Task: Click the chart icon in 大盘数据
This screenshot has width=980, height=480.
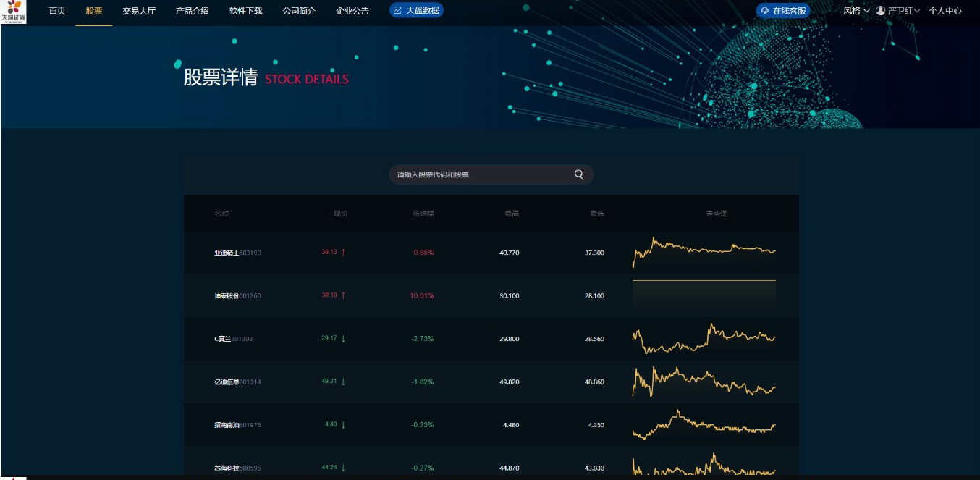Action: [x=397, y=11]
